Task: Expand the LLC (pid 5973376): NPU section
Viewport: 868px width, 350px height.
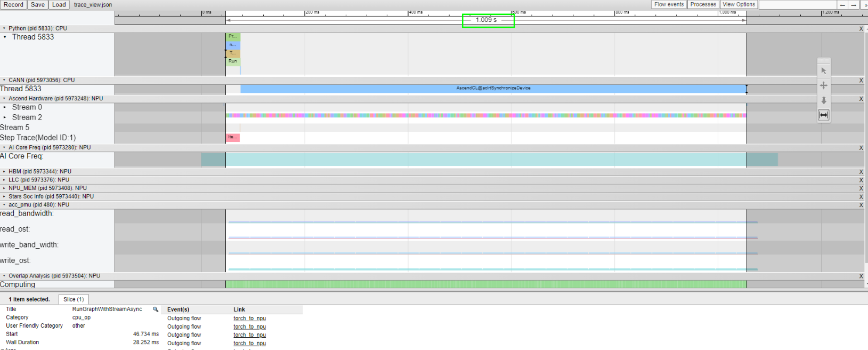Action: pyautogui.click(x=4, y=180)
